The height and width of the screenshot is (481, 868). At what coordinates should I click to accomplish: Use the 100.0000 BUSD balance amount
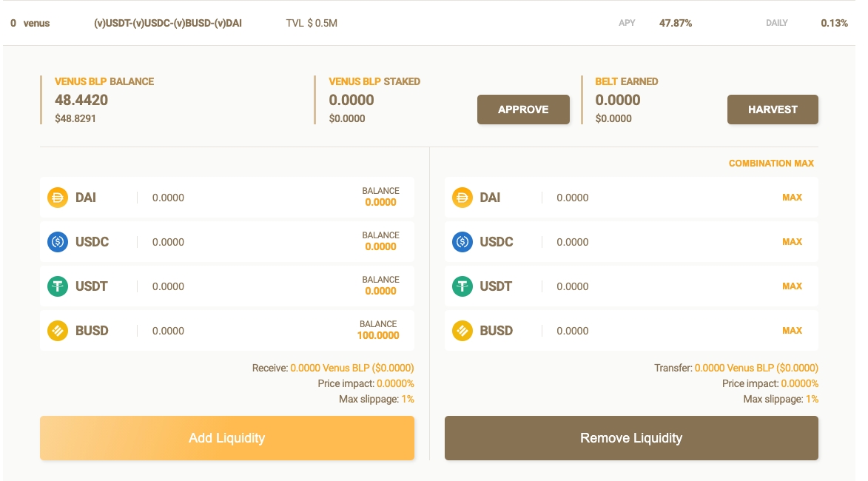coord(378,335)
